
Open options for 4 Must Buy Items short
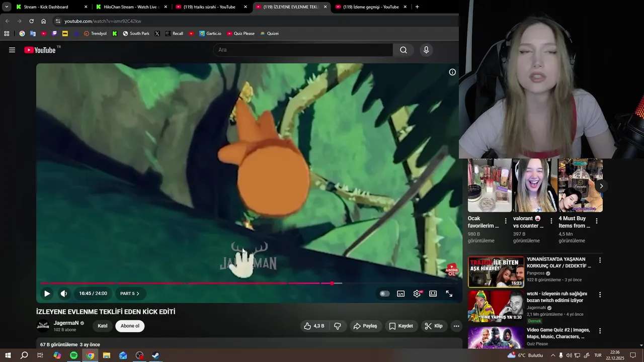(x=597, y=221)
